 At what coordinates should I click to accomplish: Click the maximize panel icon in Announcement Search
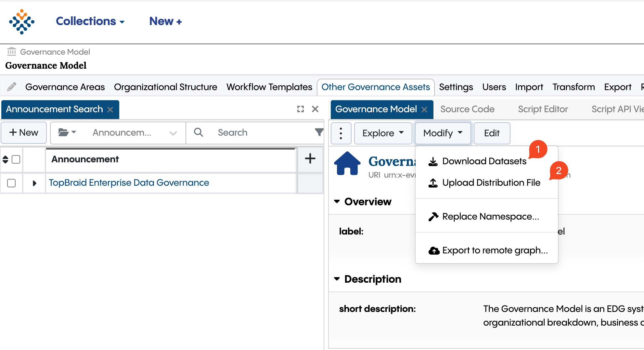click(x=301, y=109)
